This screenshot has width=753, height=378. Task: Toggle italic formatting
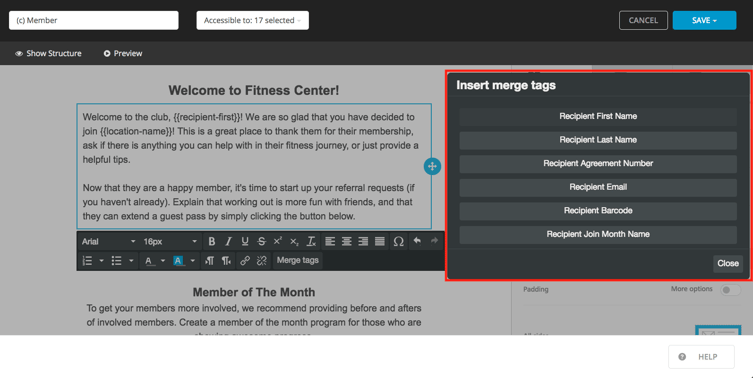point(228,242)
